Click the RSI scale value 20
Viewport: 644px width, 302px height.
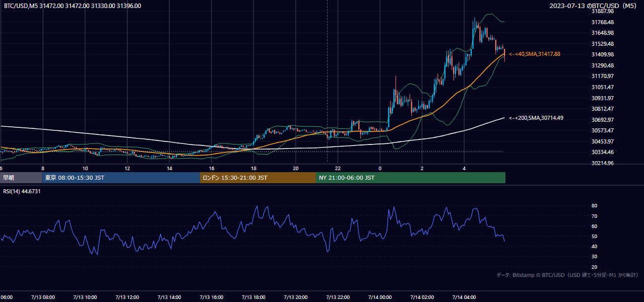(x=594, y=267)
